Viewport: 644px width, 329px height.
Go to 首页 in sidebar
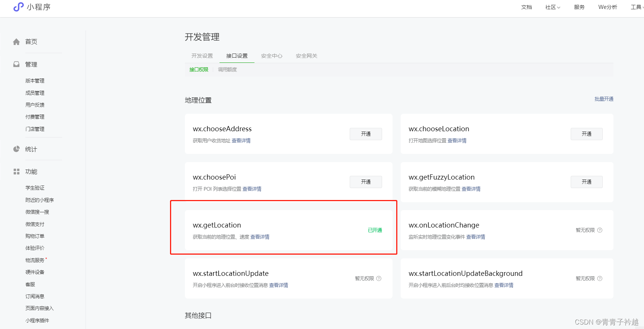(x=31, y=42)
